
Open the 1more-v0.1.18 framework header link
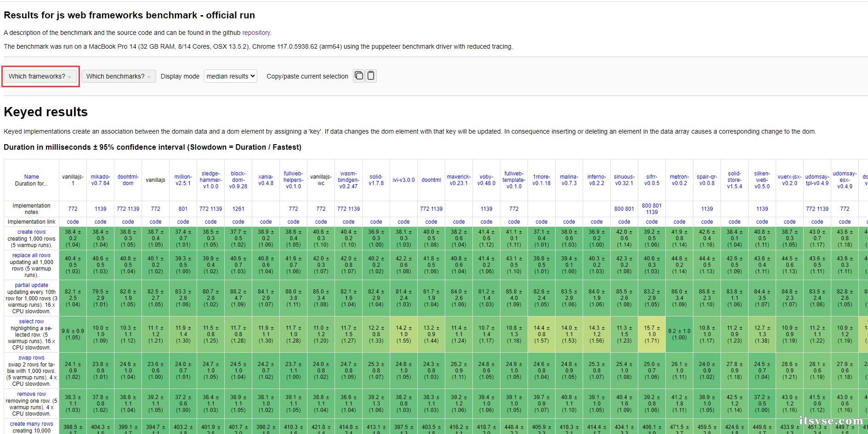coord(541,180)
